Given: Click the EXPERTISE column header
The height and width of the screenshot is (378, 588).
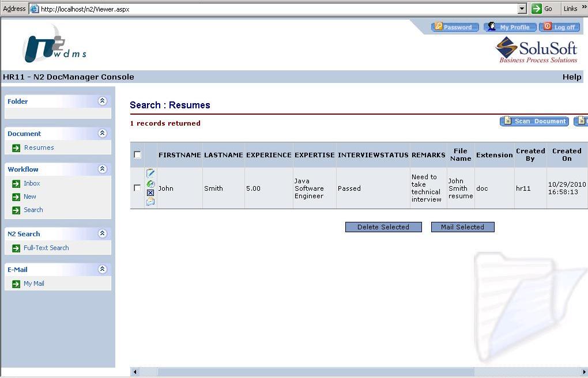Looking at the screenshot, I should click(x=315, y=155).
